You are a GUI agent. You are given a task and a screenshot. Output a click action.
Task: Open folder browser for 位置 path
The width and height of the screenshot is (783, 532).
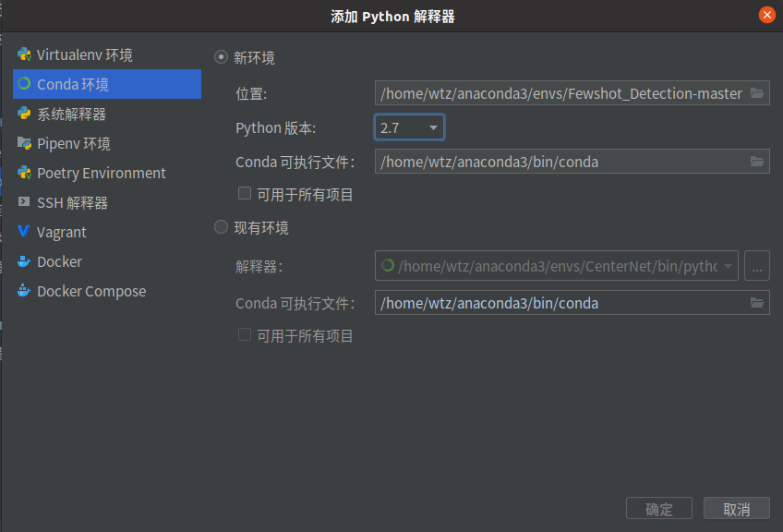[x=759, y=93]
